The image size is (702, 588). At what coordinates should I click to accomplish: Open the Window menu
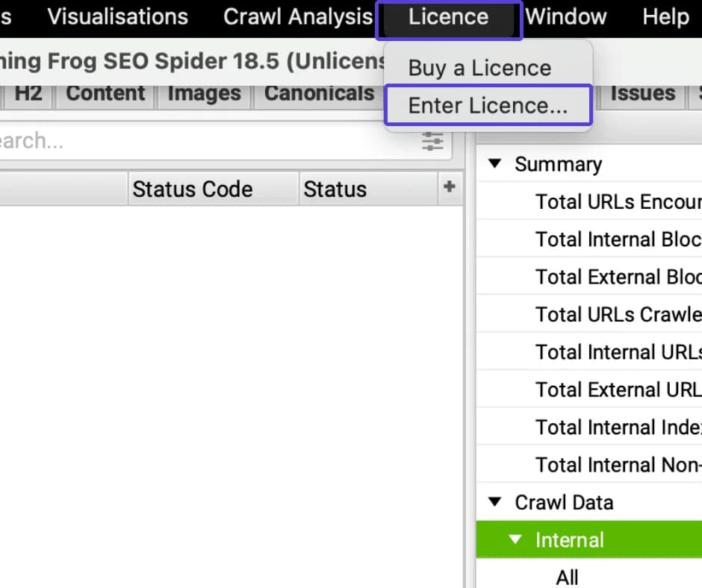click(x=565, y=16)
